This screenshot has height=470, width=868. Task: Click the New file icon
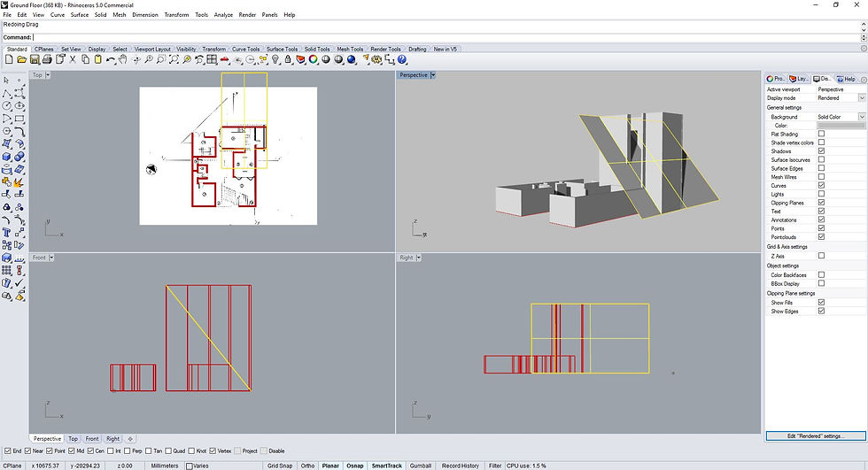[9, 59]
